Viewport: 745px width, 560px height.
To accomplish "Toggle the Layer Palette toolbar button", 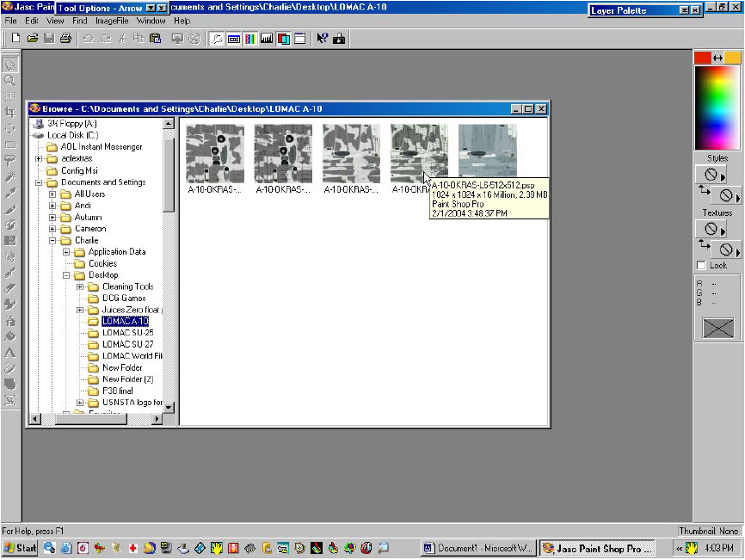I will pyautogui.click(x=283, y=39).
